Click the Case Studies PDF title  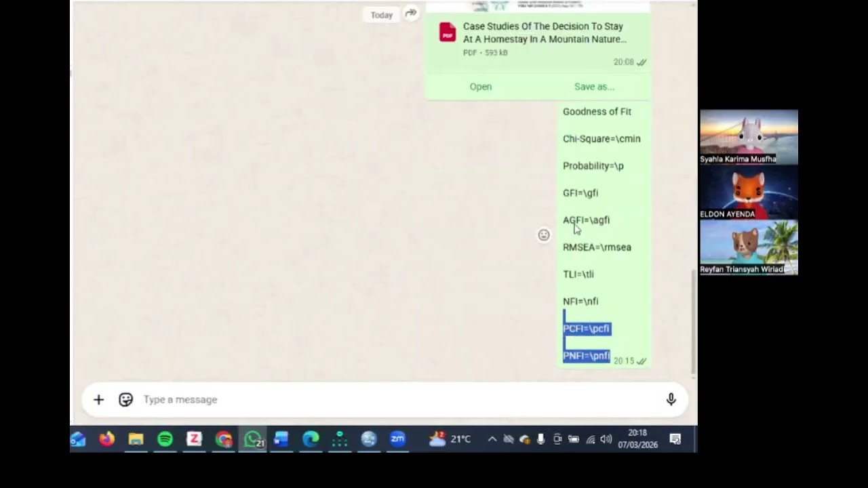[545, 33]
